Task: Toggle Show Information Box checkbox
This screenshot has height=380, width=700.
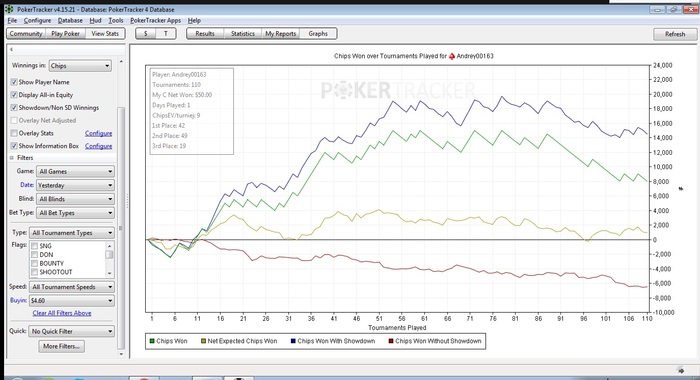Action: tap(14, 146)
